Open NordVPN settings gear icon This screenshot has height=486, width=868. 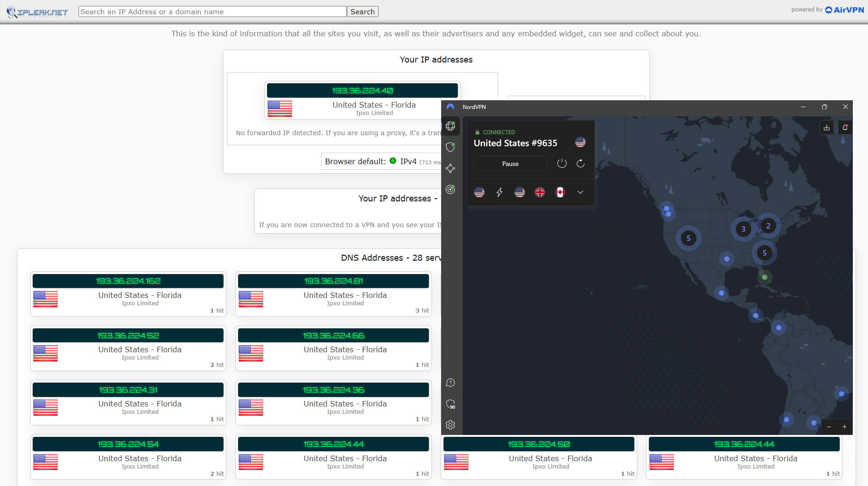coord(450,425)
